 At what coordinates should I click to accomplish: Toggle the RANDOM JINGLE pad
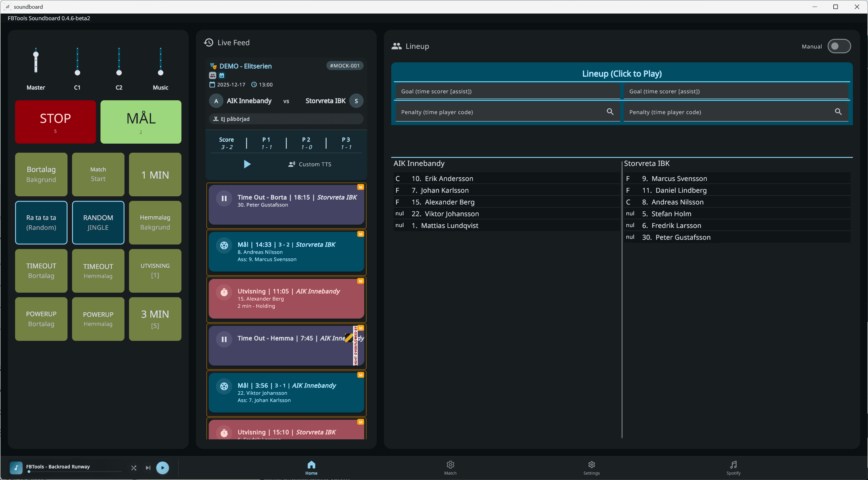98,223
